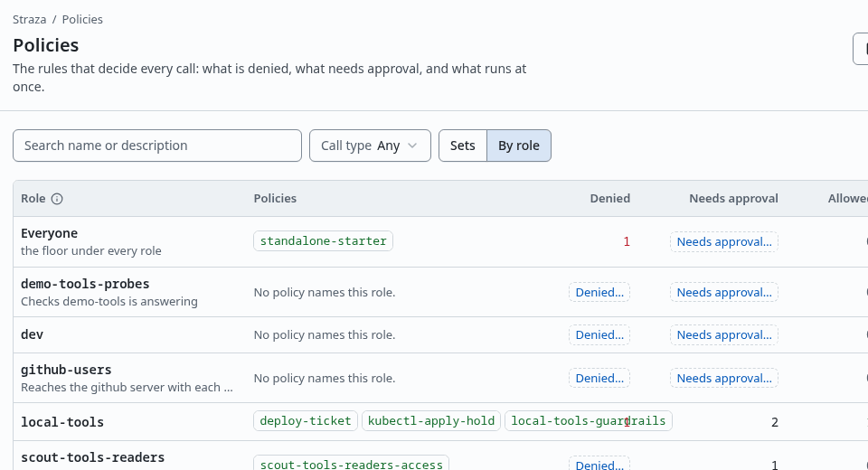Click the denied count 1 in the Everyone row

[x=627, y=242]
